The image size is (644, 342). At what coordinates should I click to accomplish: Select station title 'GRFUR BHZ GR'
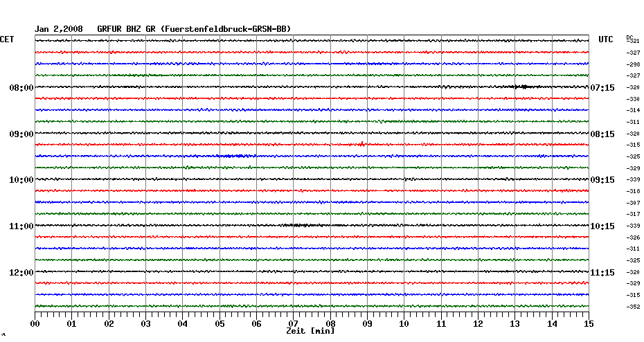(x=127, y=29)
